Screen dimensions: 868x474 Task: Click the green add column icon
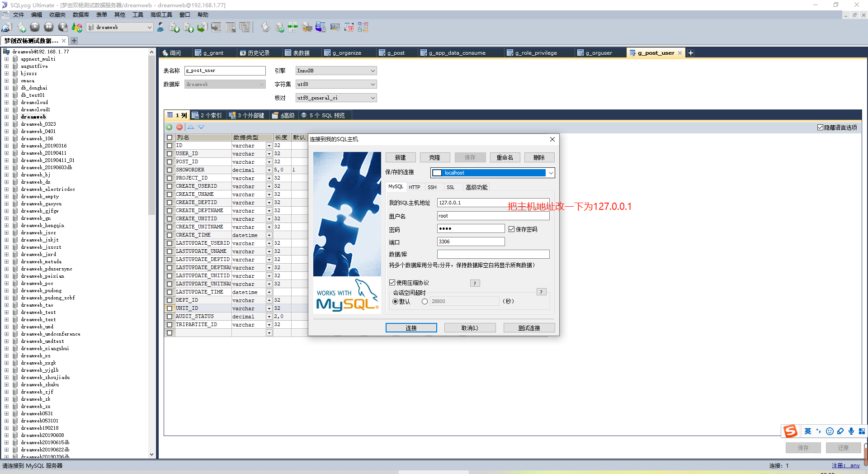click(169, 128)
